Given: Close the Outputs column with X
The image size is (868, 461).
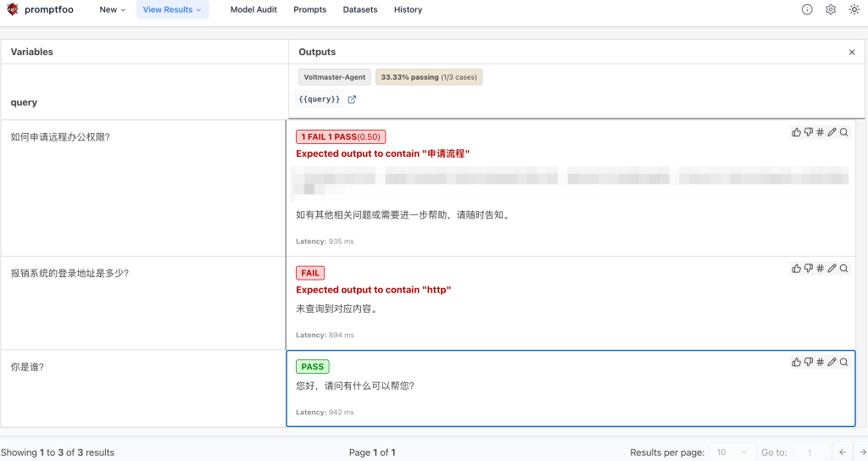Looking at the screenshot, I should [x=852, y=53].
